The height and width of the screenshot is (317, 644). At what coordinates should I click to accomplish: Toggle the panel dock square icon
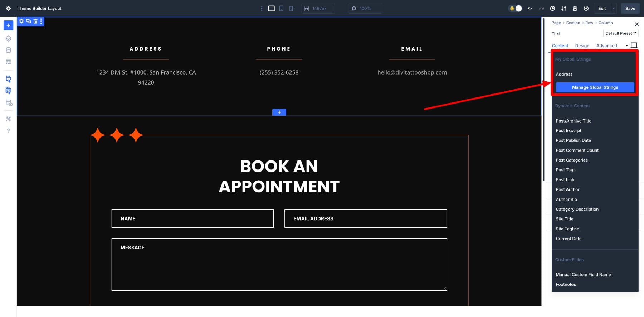(634, 45)
